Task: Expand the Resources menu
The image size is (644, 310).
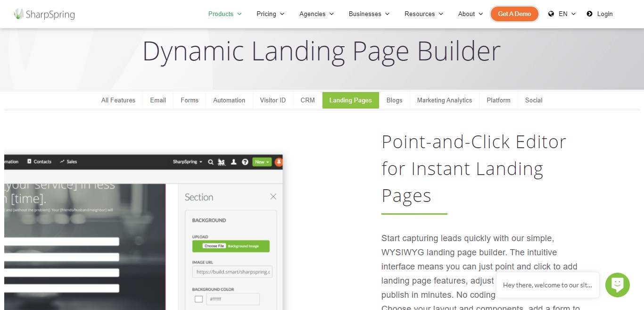Action: pos(424,14)
